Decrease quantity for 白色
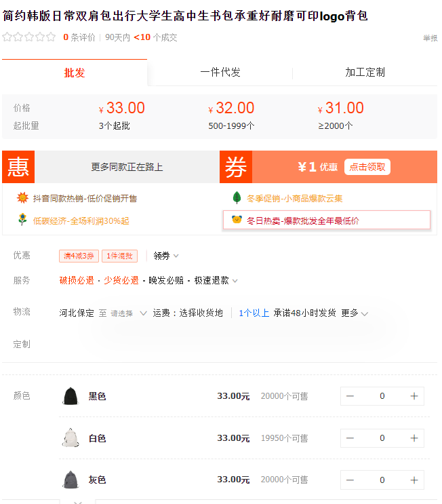 pyautogui.click(x=350, y=438)
